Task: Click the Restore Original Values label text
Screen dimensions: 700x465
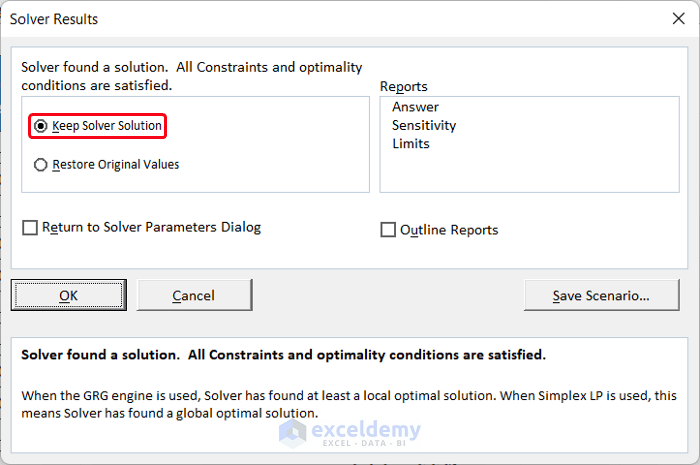Action: click(x=116, y=165)
